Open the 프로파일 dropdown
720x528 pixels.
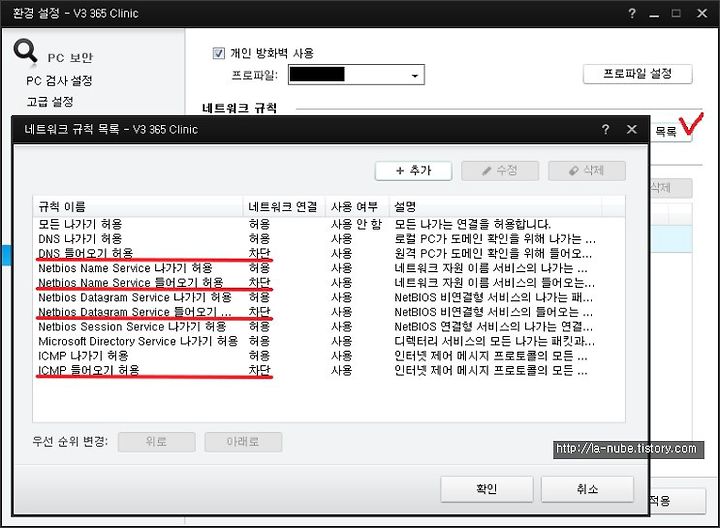pyautogui.click(x=356, y=75)
